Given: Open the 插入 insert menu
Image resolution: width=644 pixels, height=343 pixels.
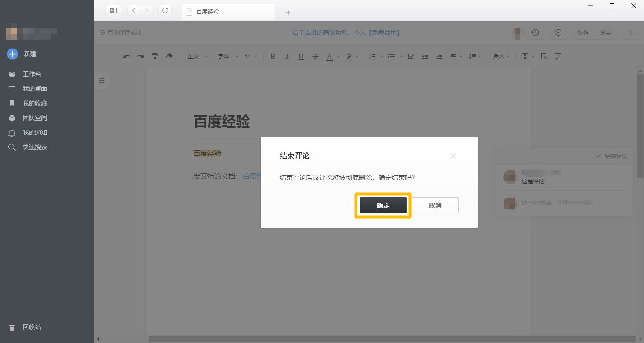Looking at the screenshot, I should coord(501,57).
